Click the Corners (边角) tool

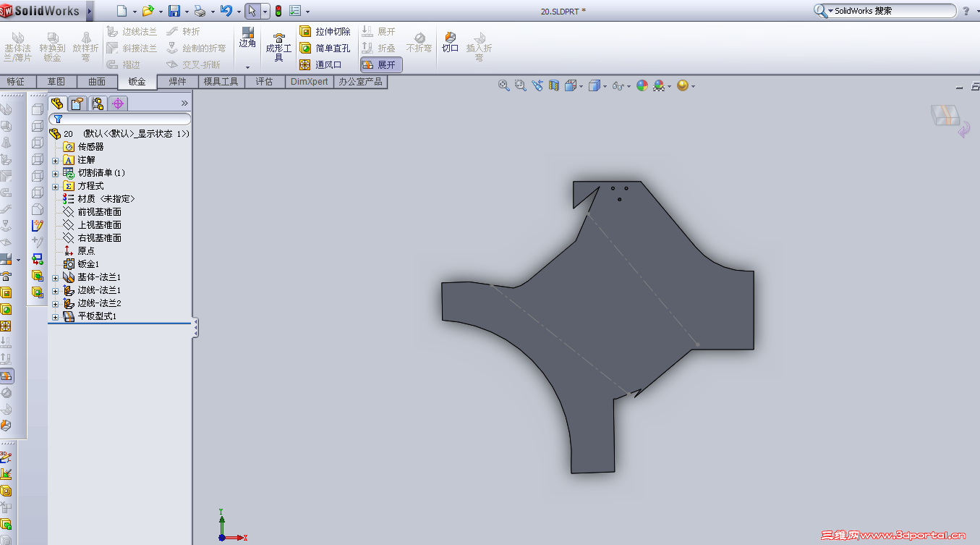(247, 38)
